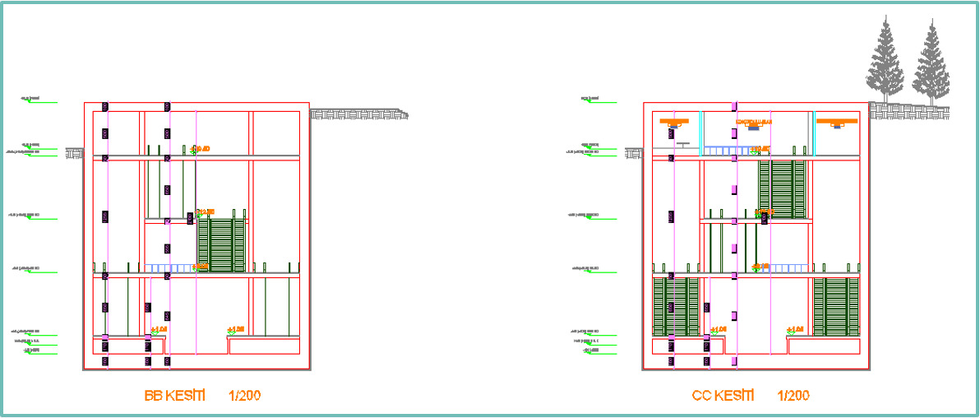Select the upper staircase in CC section
This screenshot has width=980, height=418.
tap(781, 189)
